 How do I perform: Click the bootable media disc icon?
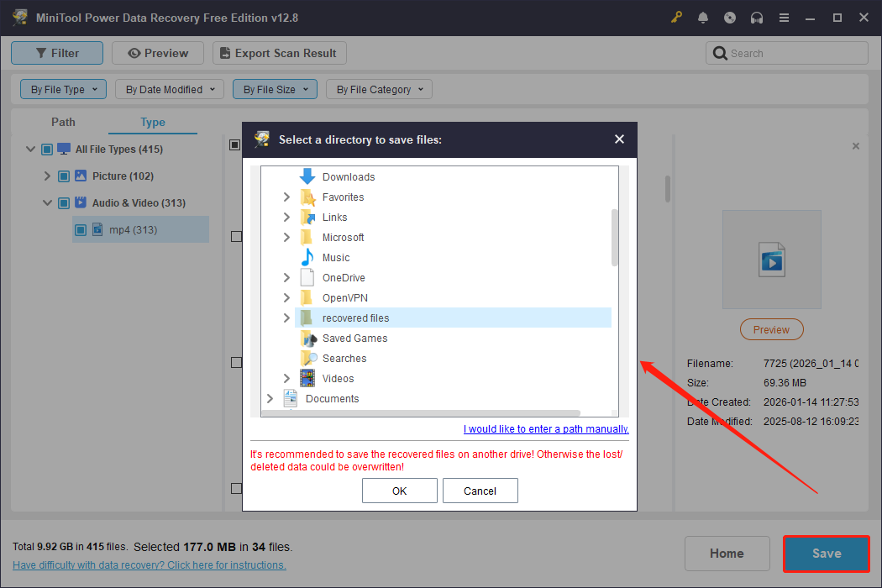pyautogui.click(x=730, y=17)
